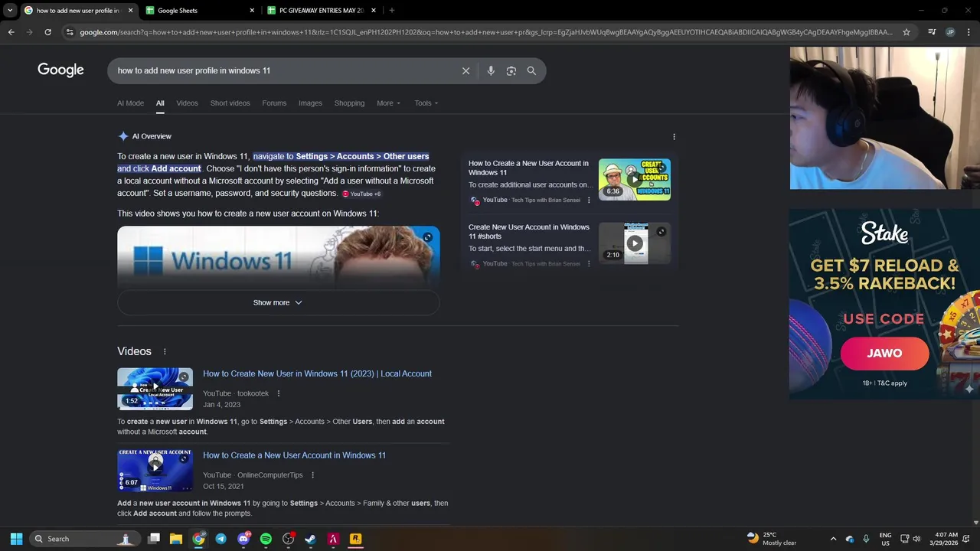Image resolution: width=980 pixels, height=551 pixels.
Task: Open weather widget 25°C Mostly clear
Action: coord(772,539)
